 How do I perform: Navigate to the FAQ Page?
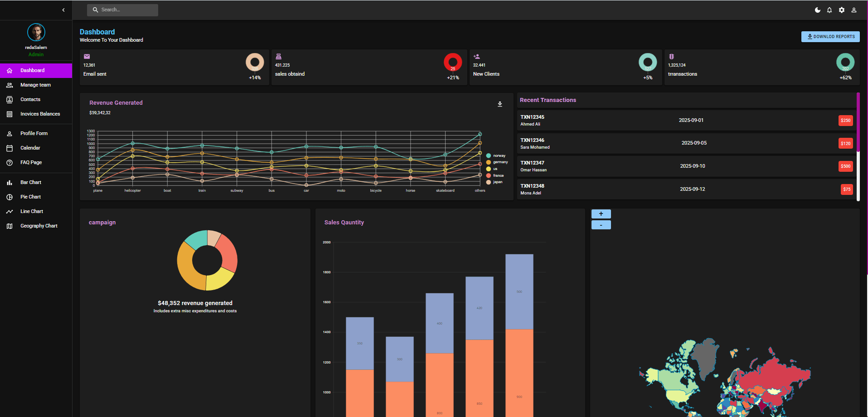pos(30,162)
